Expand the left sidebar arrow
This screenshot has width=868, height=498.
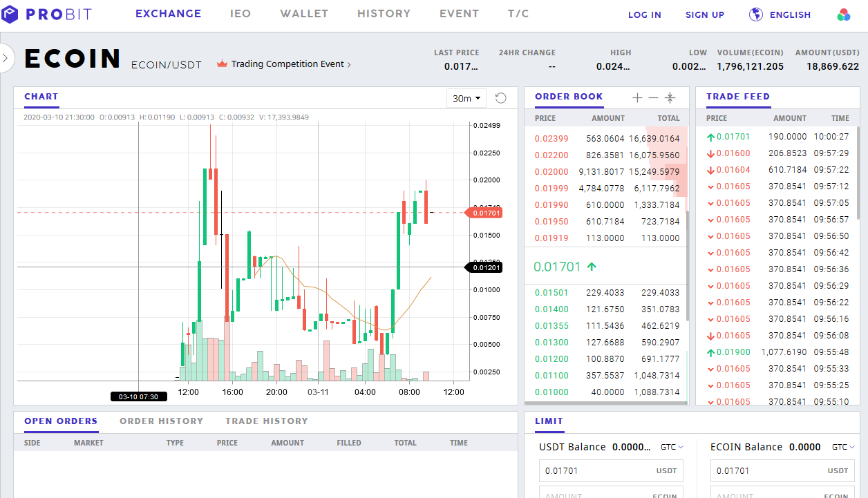click(x=6, y=58)
